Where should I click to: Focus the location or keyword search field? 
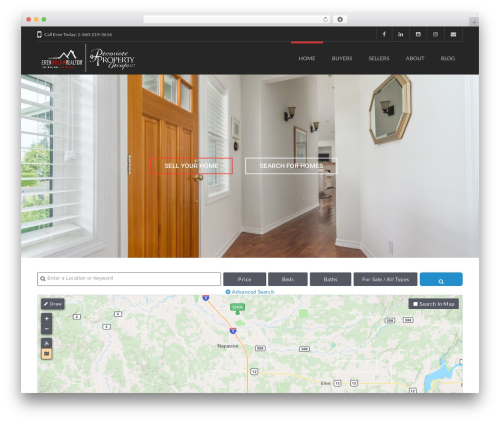coord(129,279)
